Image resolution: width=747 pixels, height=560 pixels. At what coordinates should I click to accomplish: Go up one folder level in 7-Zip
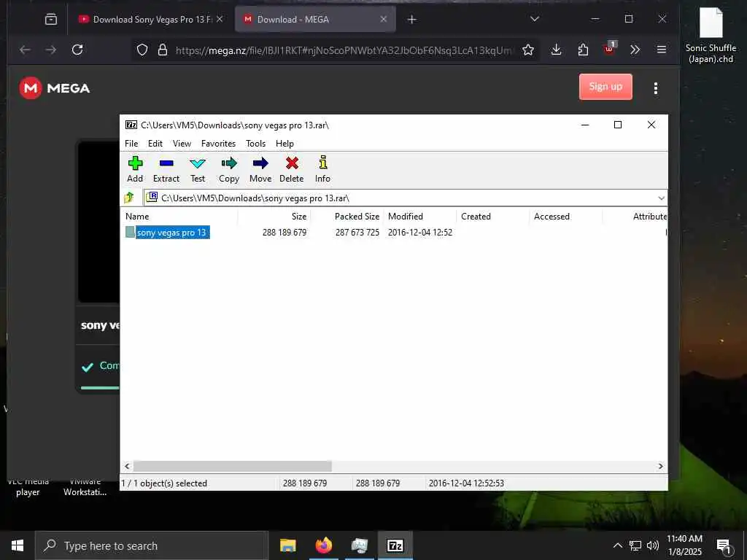tap(129, 198)
